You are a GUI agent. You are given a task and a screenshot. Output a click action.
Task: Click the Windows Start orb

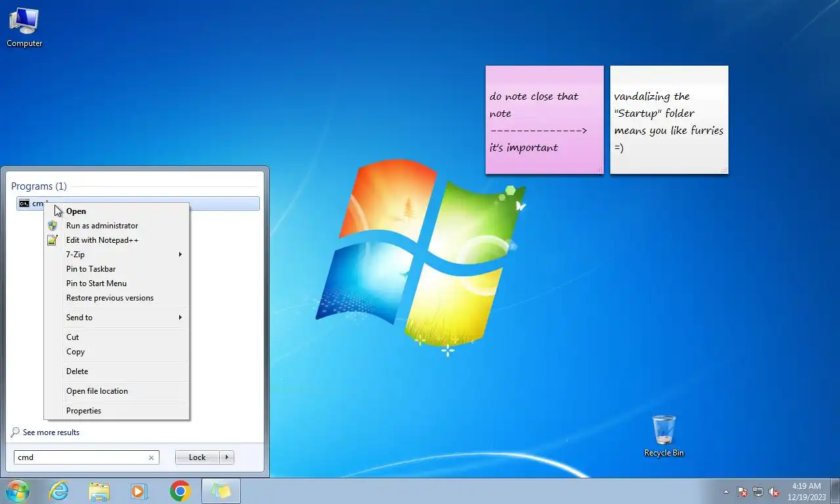18,491
